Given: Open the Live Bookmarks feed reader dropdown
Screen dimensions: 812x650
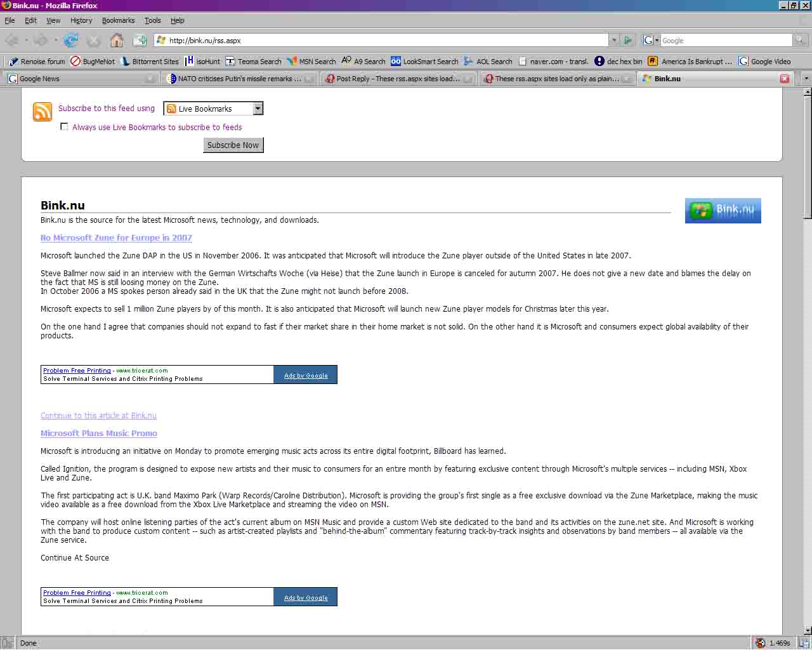Looking at the screenshot, I should click(x=213, y=109).
